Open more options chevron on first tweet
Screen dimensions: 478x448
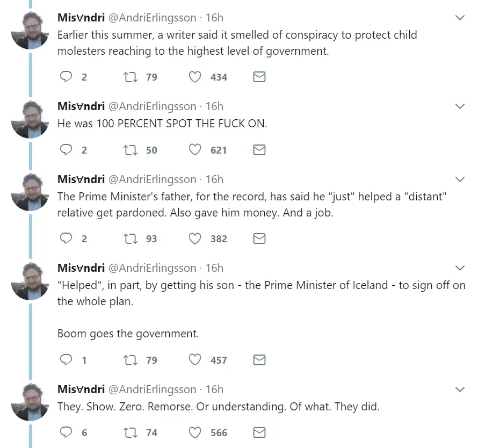[x=460, y=18]
